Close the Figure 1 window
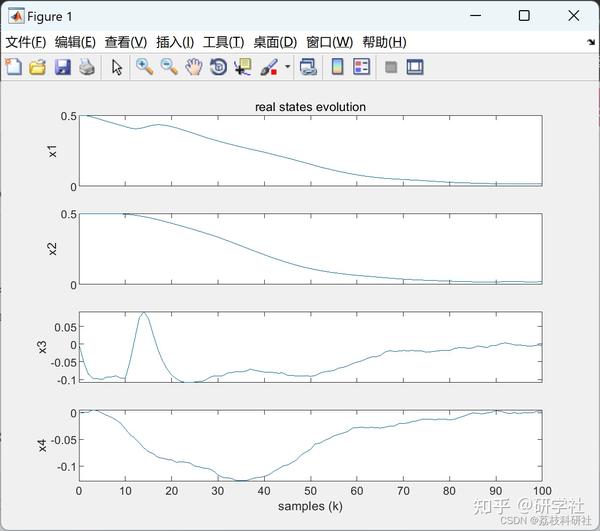The image size is (600, 531). click(x=574, y=16)
